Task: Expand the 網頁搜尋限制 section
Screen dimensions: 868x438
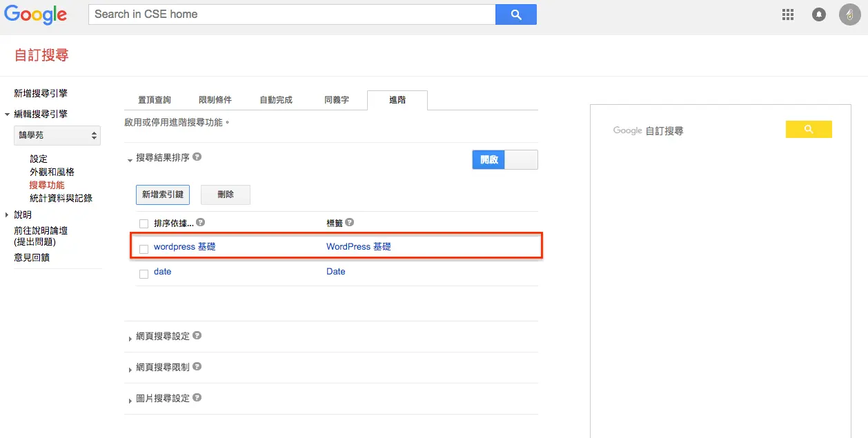Action: (130, 370)
